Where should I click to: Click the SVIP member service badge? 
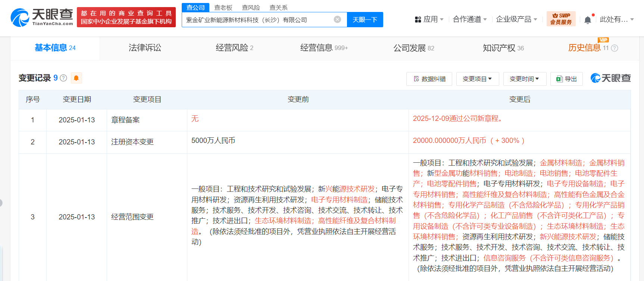561,19
